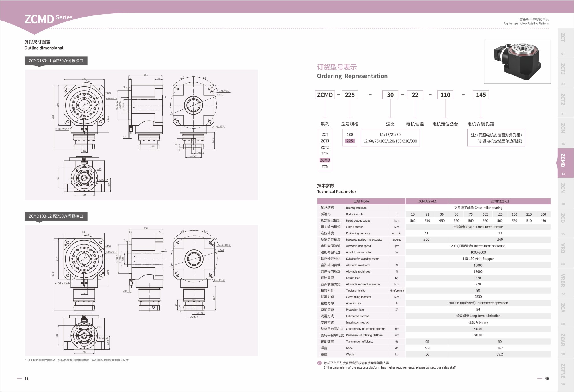574x392 pixels.
Task: Click the ZCMD180-L2 dimensional drawing panel
Action: [141, 290]
